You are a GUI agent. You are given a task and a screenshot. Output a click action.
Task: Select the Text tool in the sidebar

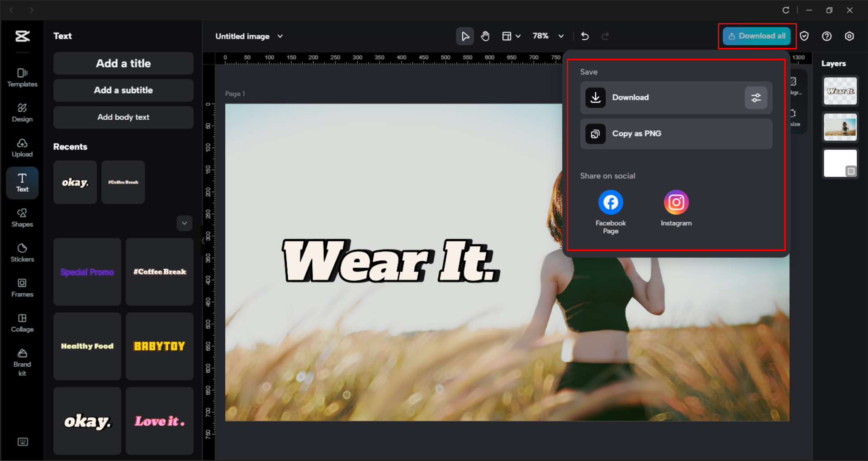pyautogui.click(x=22, y=183)
